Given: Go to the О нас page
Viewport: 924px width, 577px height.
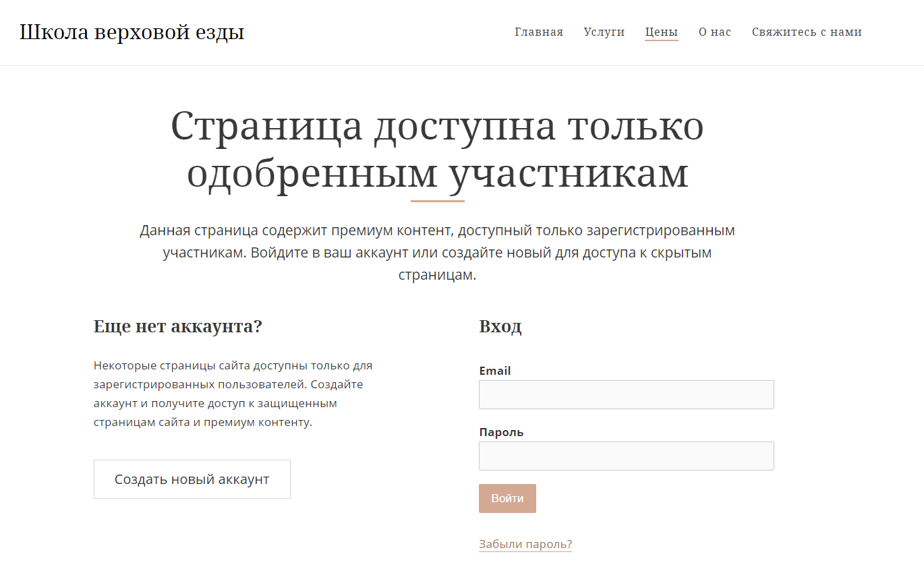Looking at the screenshot, I should (x=714, y=32).
